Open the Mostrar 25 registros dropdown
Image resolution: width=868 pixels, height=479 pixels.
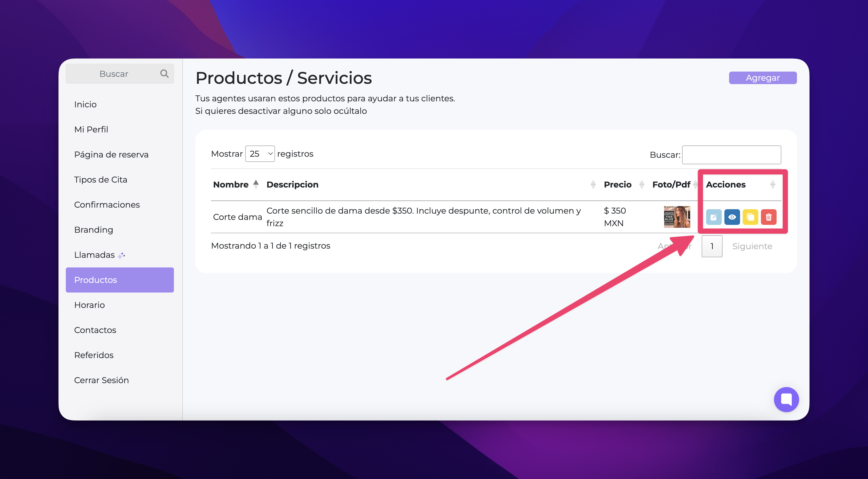(260, 154)
